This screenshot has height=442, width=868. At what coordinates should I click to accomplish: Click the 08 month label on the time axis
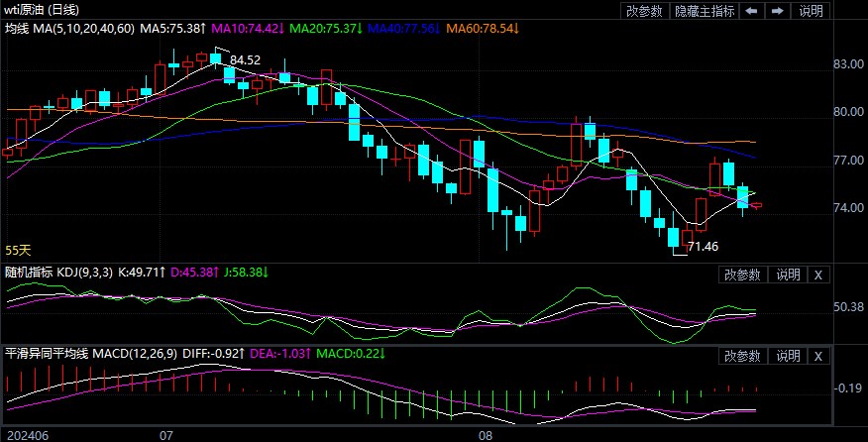coord(485,435)
